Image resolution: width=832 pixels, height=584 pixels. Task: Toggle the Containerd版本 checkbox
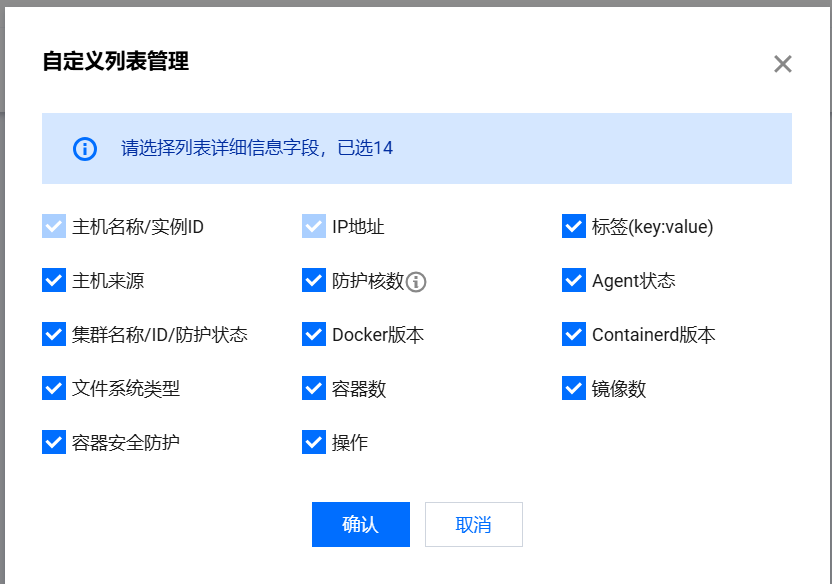pos(574,335)
